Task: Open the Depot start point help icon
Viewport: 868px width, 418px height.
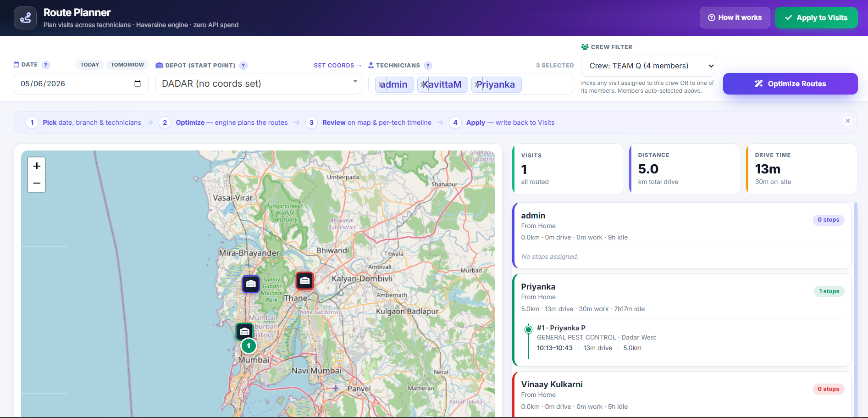Action: coord(243,66)
